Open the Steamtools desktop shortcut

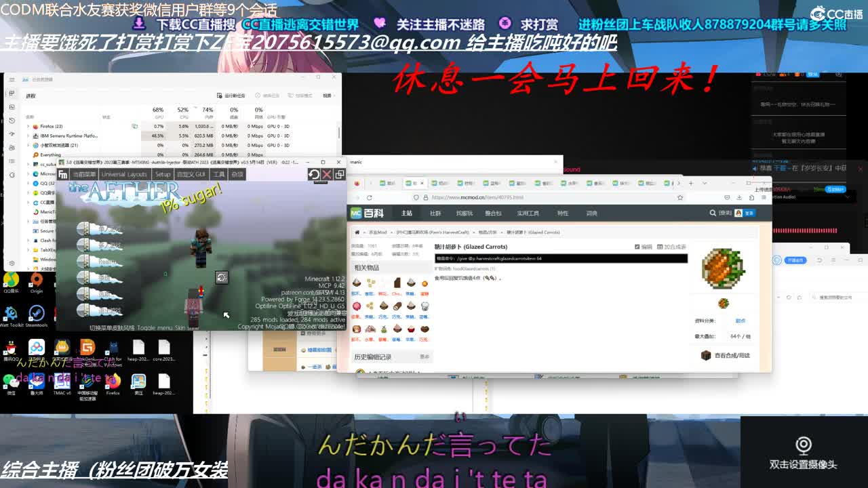(x=37, y=315)
